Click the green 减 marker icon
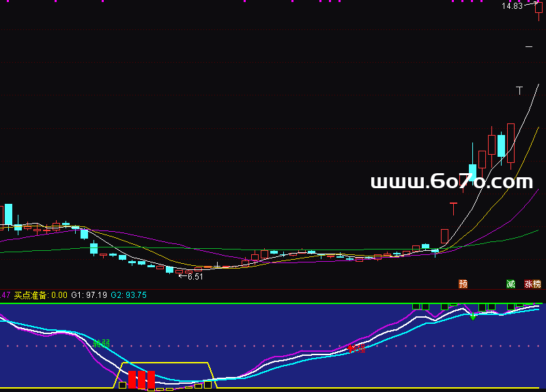The width and height of the screenshot is (546, 392). point(511,284)
